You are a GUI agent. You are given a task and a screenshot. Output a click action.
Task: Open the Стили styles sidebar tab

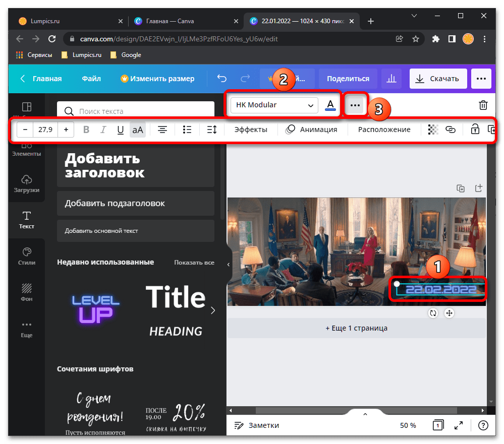(27, 256)
